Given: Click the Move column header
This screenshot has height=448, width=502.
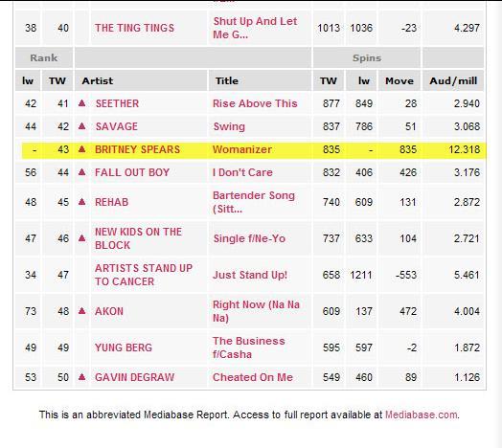Looking at the screenshot, I should 399,80.
